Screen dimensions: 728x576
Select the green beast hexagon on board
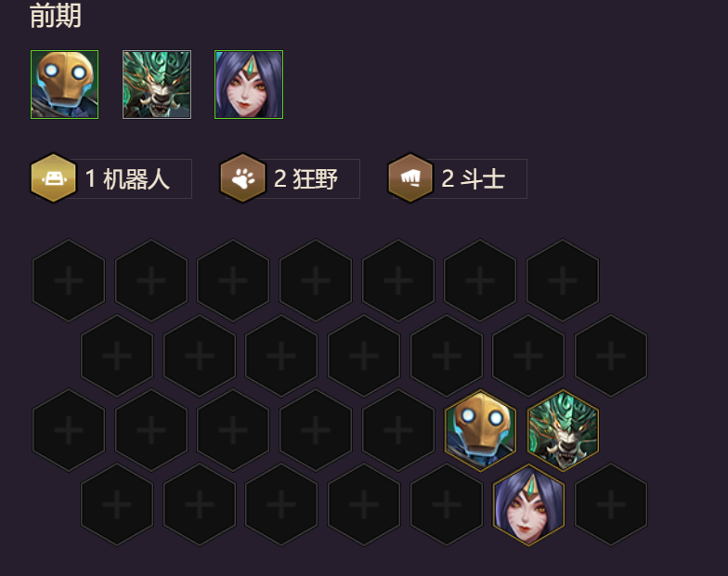pyautogui.click(x=563, y=431)
